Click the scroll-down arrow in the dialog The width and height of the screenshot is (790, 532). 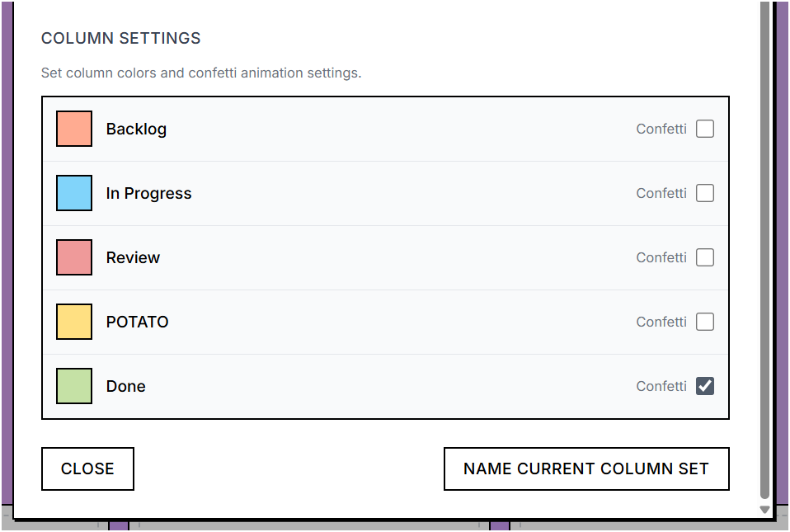[764, 509]
